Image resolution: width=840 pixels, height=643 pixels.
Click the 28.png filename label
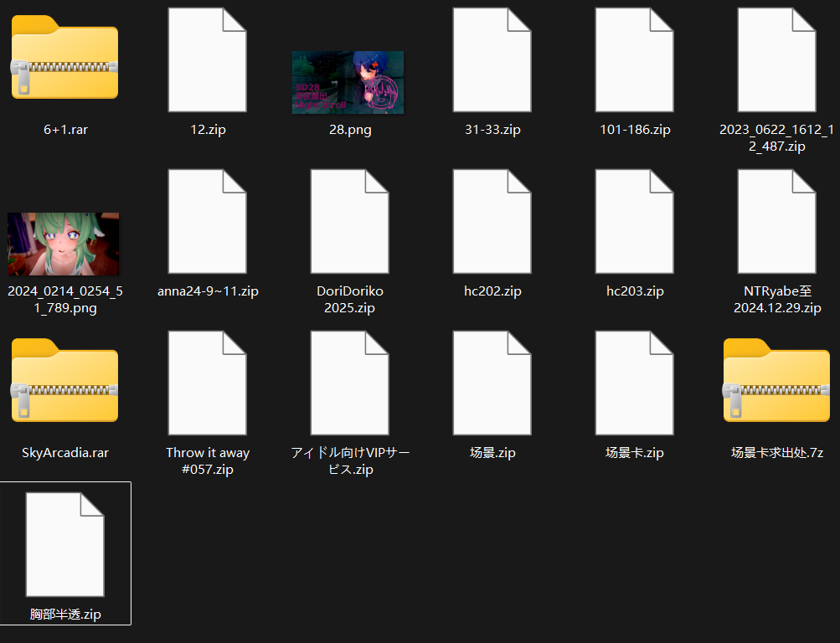click(x=350, y=130)
